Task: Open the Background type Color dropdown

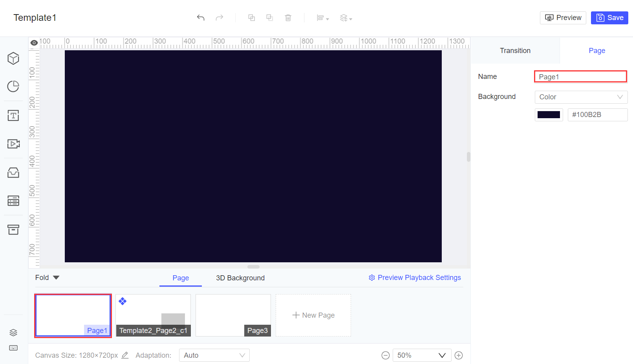Action: click(x=581, y=97)
